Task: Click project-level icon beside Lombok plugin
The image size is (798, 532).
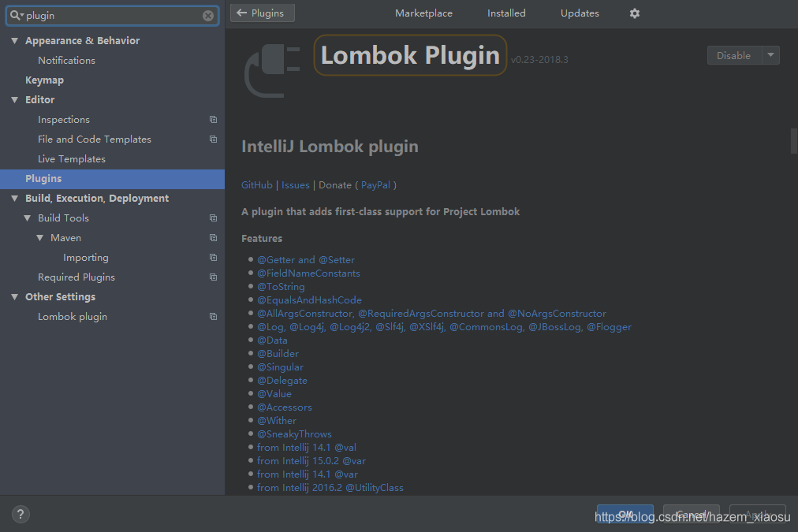Action: (213, 317)
